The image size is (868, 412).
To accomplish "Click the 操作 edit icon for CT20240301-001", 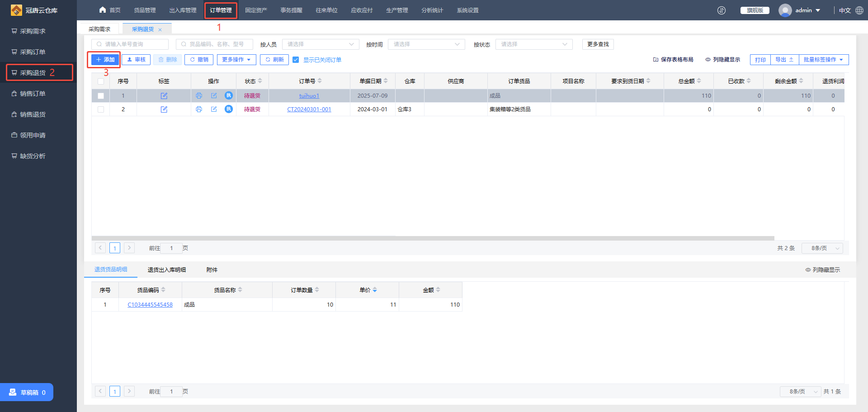I will click(214, 109).
